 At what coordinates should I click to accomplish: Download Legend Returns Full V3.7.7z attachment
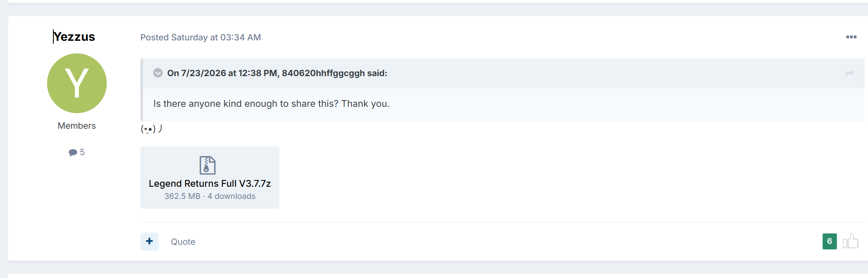[x=210, y=184]
